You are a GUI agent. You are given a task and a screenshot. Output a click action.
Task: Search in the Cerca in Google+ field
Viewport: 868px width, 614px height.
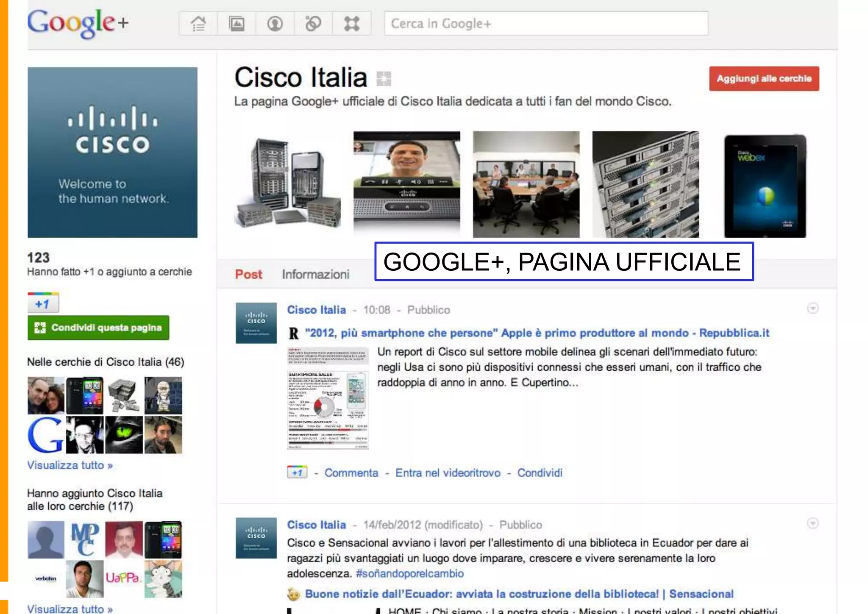(x=546, y=23)
